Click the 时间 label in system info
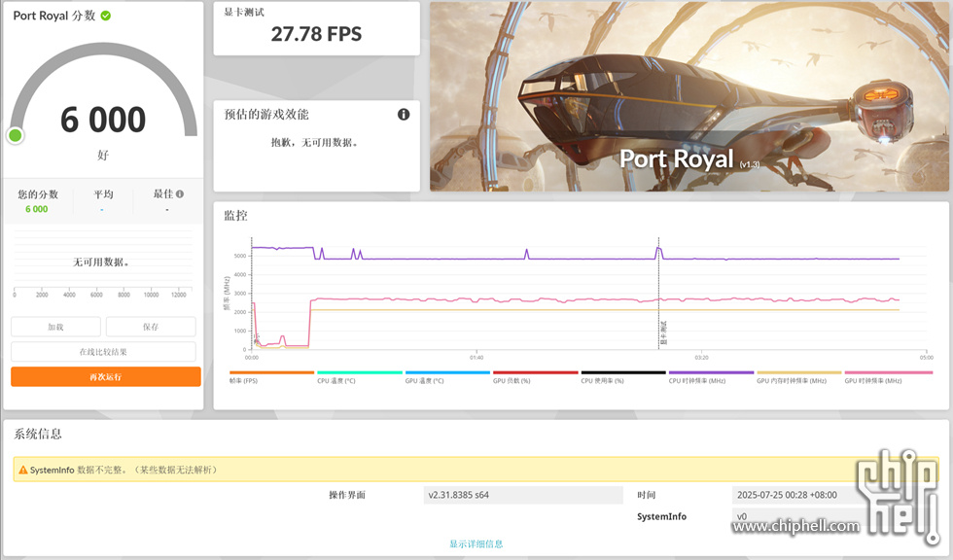The width and height of the screenshot is (953, 560). pos(647,495)
